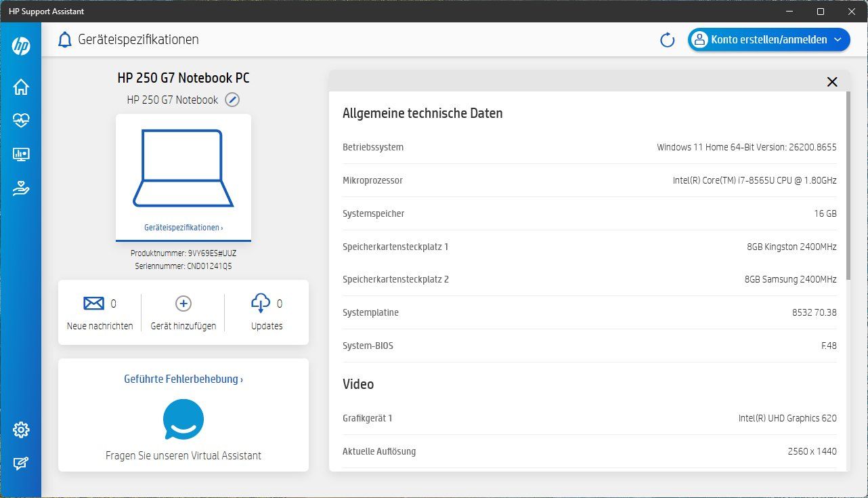This screenshot has width=868, height=498.
Task: Click the refresh icon in header
Action: coord(668,40)
